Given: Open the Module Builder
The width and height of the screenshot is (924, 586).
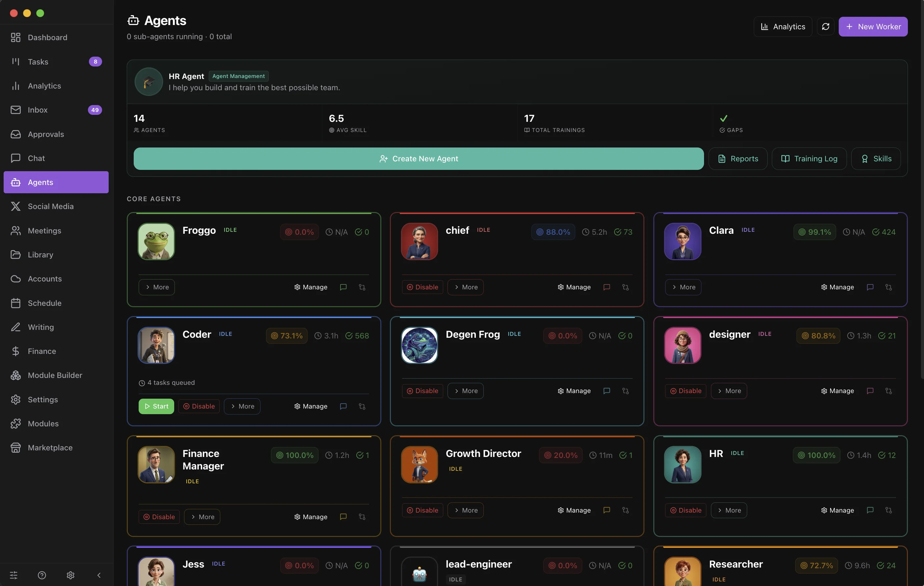Looking at the screenshot, I should (54, 375).
